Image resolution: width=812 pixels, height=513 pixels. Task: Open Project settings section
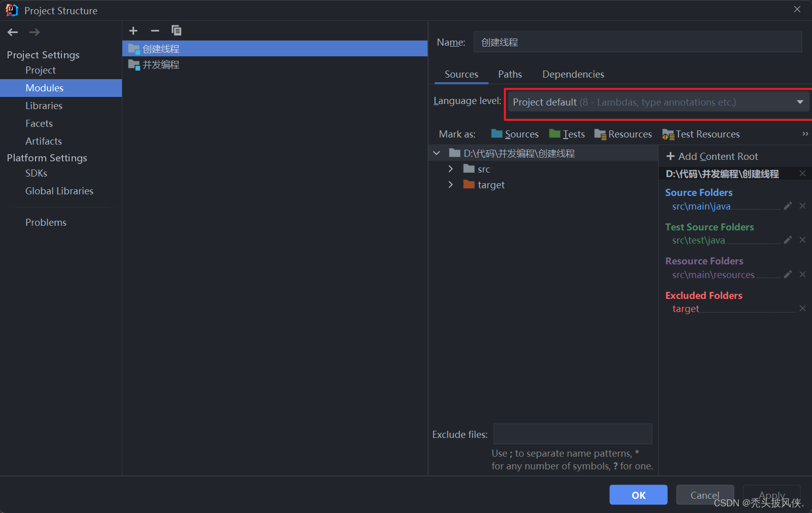coord(41,70)
